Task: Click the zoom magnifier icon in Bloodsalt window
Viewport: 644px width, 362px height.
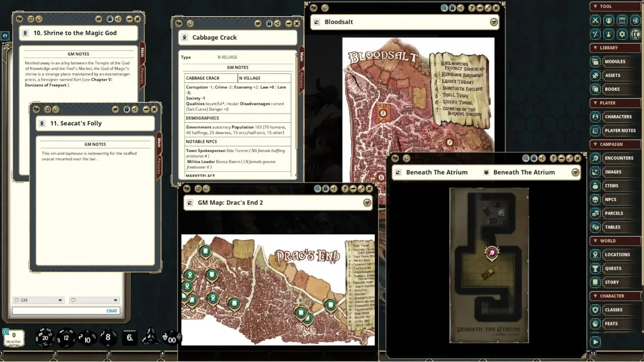Action: pos(444,8)
